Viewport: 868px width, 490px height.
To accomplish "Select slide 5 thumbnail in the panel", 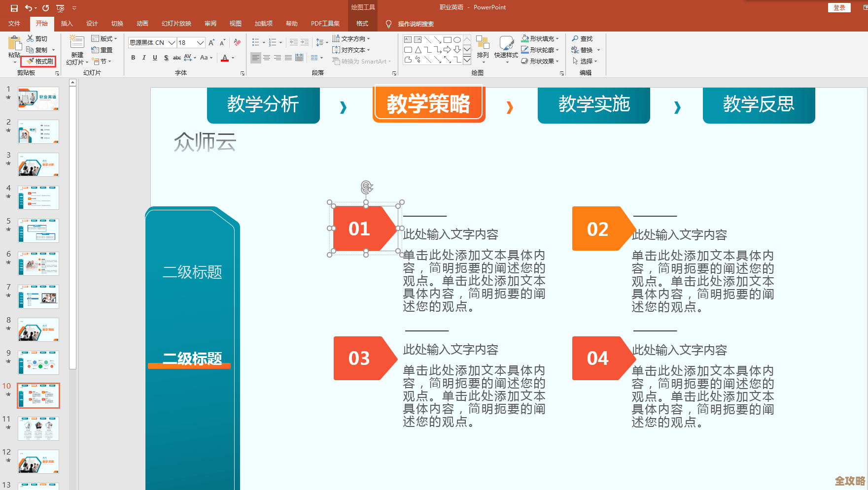I will point(38,230).
